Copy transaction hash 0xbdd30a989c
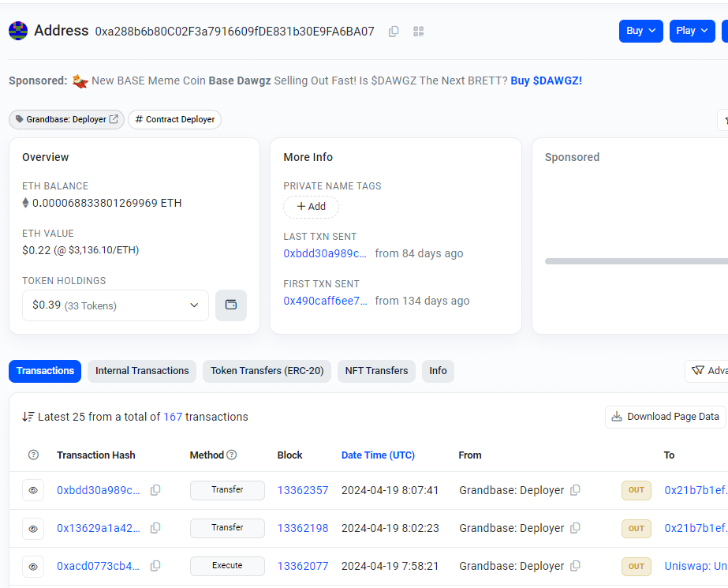The image size is (728, 588). (155, 490)
